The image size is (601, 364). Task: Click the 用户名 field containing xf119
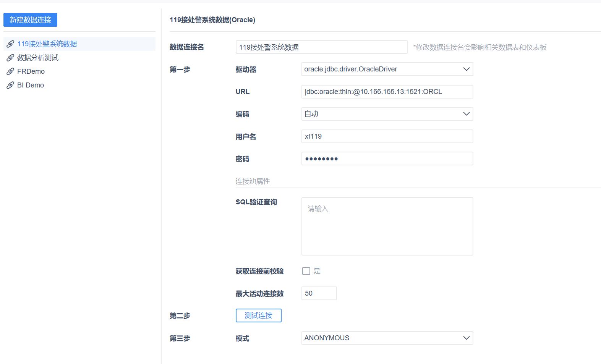click(x=387, y=136)
